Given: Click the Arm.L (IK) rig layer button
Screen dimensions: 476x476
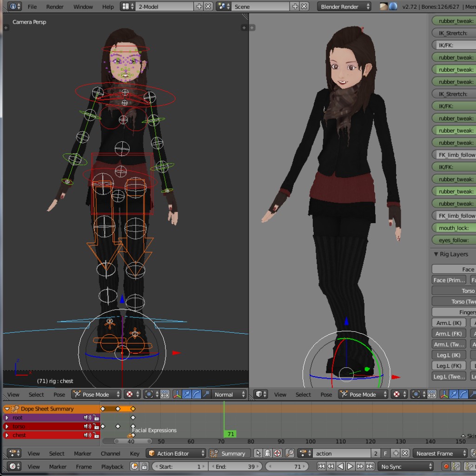Looking at the screenshot, I should coord(448,323).
